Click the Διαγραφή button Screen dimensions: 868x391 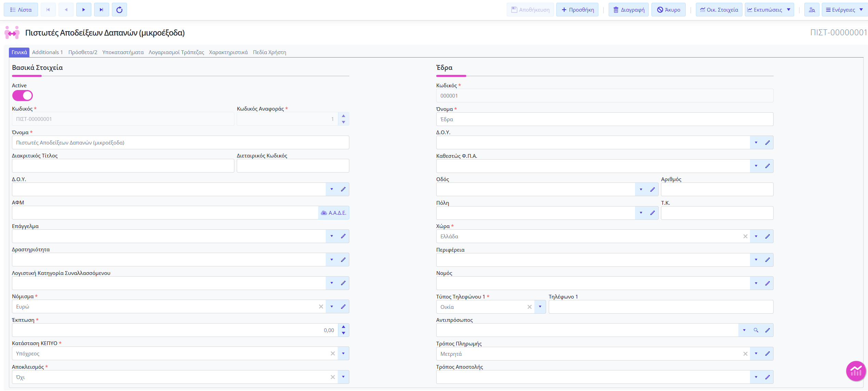pyautogui.click(x=629, y=10)
